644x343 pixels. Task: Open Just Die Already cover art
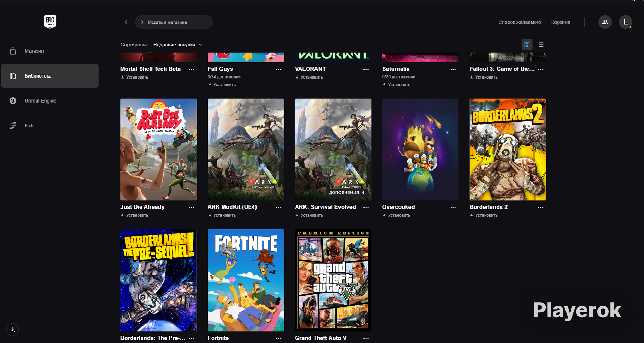pyautogui.click(x=158, y=150)
